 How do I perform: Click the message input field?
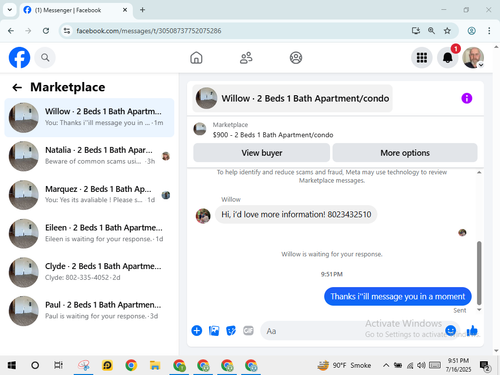pos(360,331)
